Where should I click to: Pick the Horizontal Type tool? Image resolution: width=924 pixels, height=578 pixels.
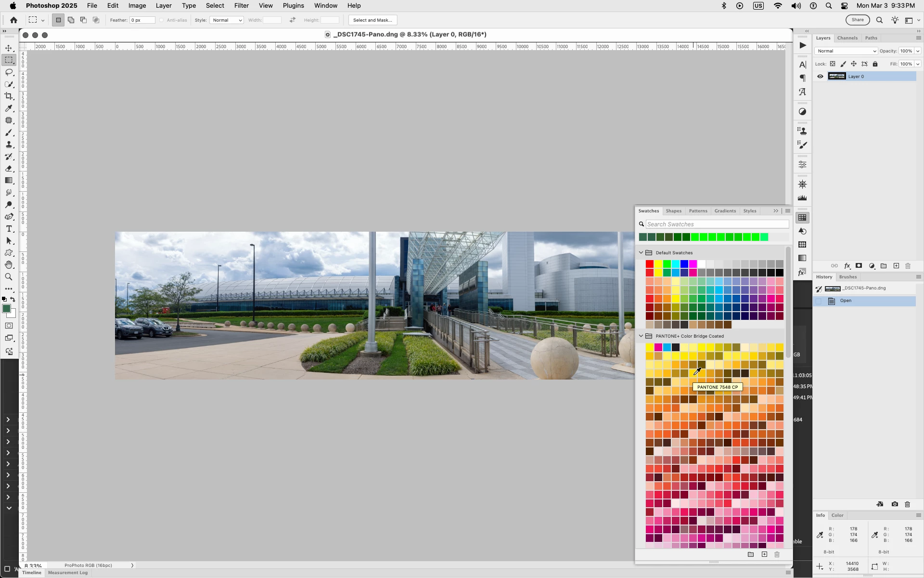pyautogui.click(x=9, y=229)
